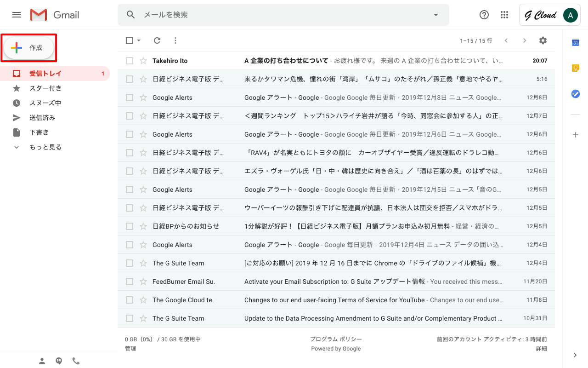This screenshot has height=368, width=588.
Task: Open the settings gear
Action: [543, 40]
